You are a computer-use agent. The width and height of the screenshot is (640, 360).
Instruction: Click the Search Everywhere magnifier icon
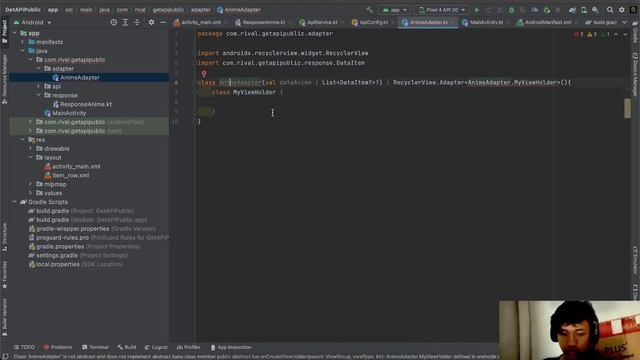point(610,10)
